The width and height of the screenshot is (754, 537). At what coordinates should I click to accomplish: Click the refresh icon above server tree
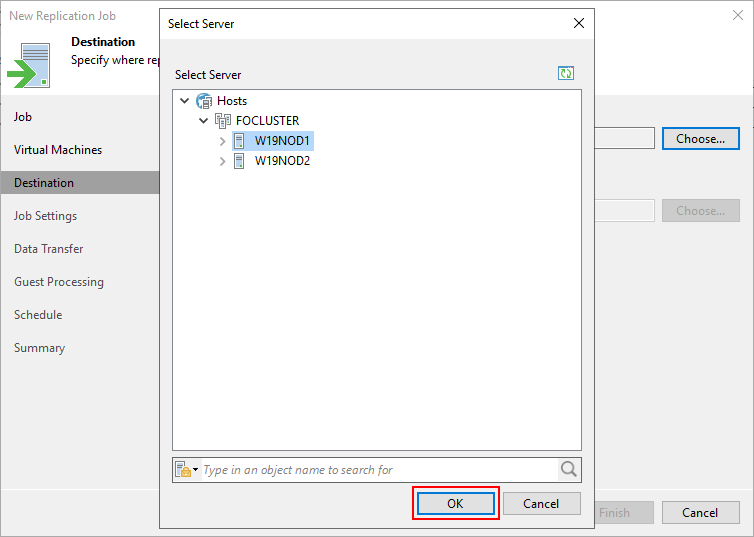(x=566, y=74)
